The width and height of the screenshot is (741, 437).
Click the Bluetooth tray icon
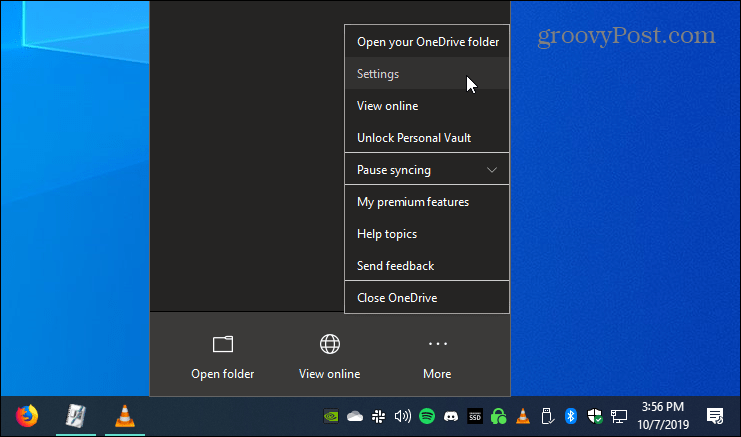pyautogui.click(x=571, y=416)
